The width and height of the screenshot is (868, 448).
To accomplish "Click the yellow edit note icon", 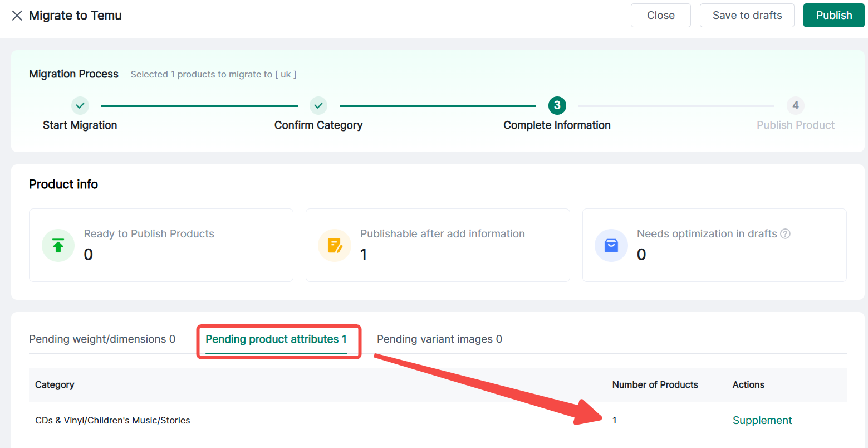I will [x=335, y=245].
